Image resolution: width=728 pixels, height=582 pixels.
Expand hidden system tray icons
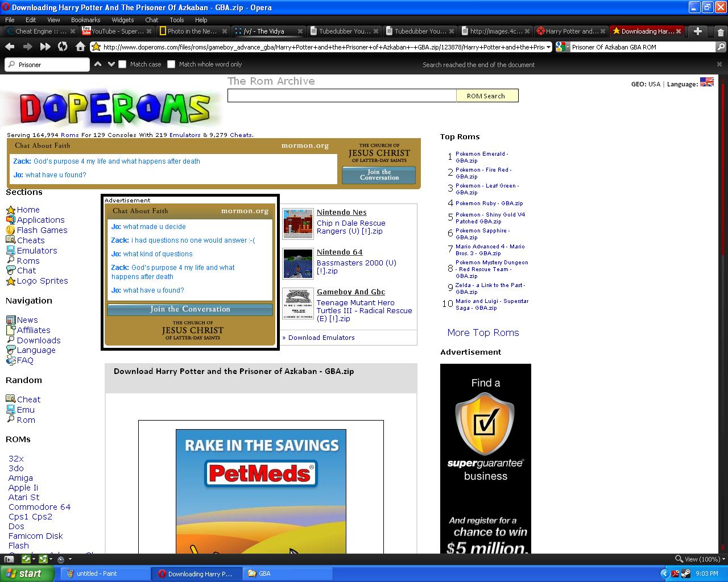click(x=664, y=573)
